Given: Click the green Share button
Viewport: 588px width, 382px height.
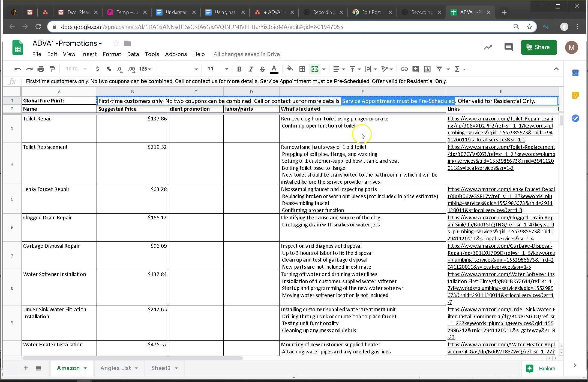Looking at the screenshot, I should click(x=539, y=47).
